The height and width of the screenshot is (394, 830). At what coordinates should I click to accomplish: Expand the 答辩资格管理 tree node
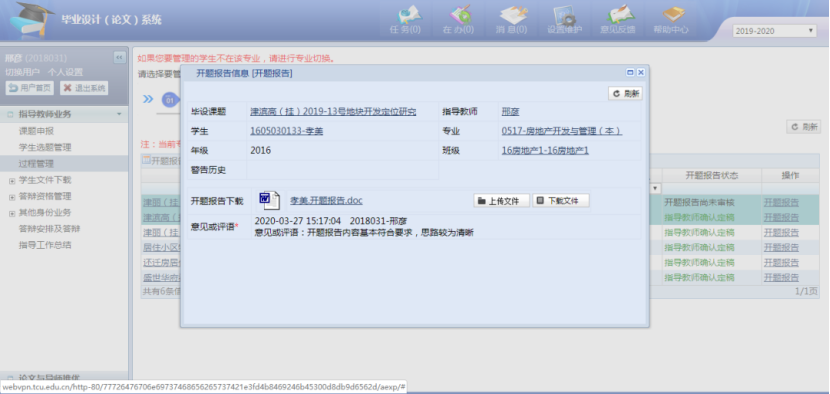[x=12, y=197]
